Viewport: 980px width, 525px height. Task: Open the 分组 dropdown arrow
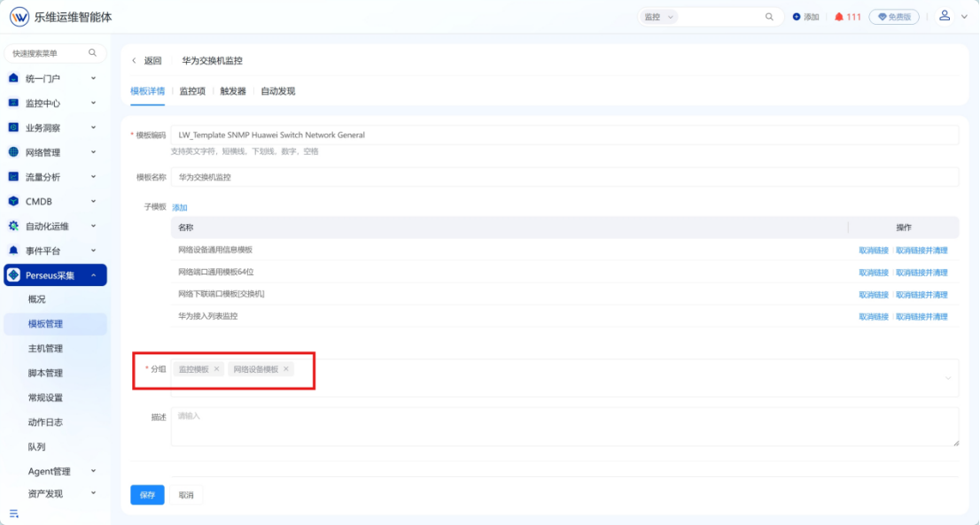[948, 378]
